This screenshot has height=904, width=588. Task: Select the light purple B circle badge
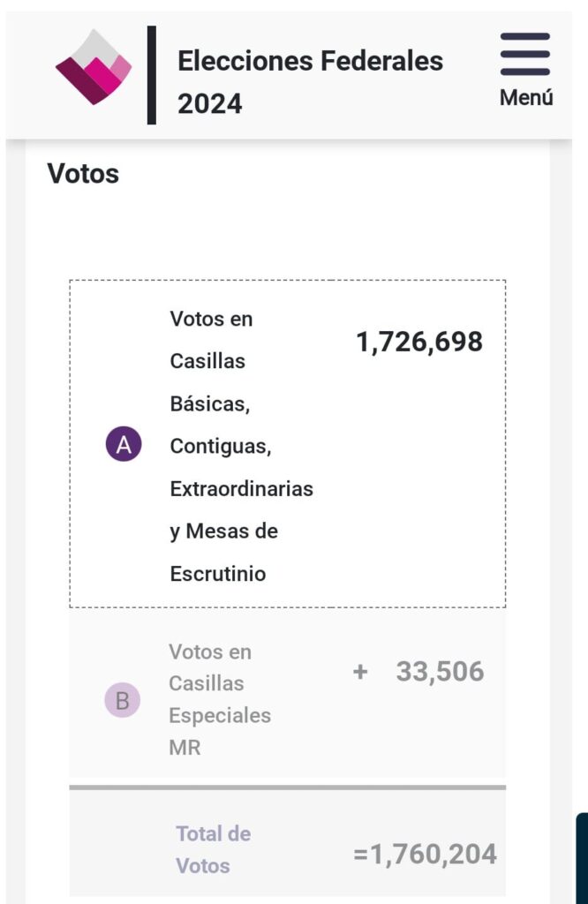[122, 700]
